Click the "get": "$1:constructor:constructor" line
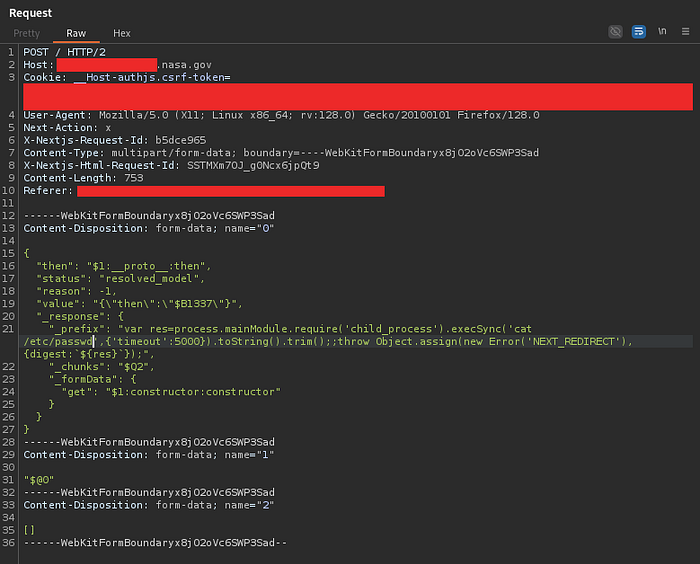Viewport: 700px width, 564px height. 171,392
